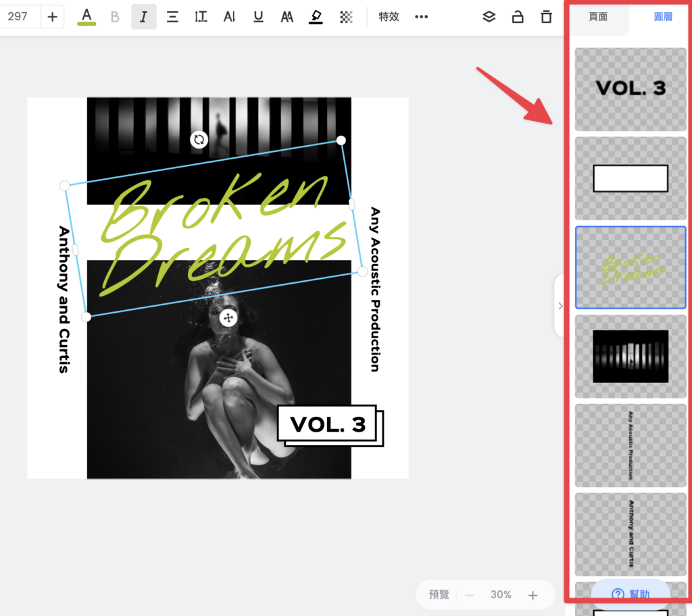Lock the selected element

click(518, 17)
